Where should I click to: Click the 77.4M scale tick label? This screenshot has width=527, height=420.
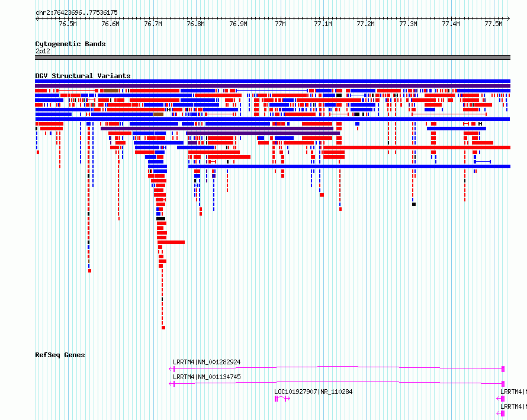451,24
